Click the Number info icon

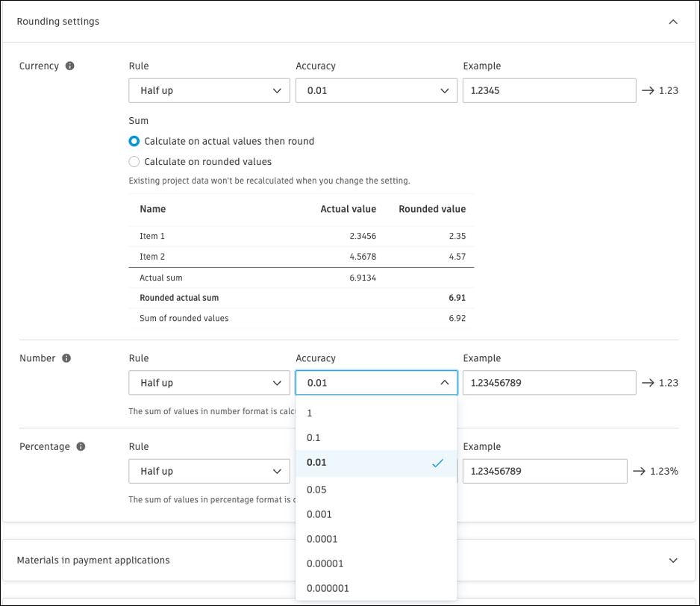(x=65, y=357)
